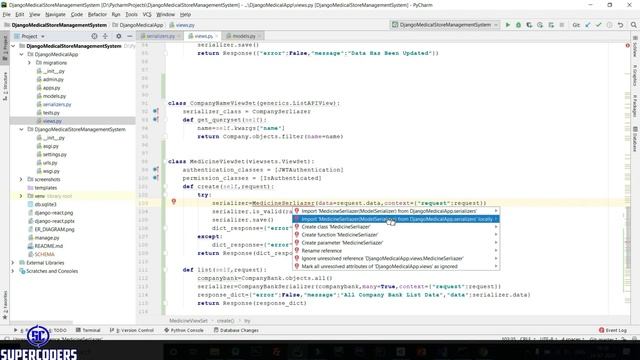Hide the Project tool window
The image size is (640, 360).
coord(129,36)
